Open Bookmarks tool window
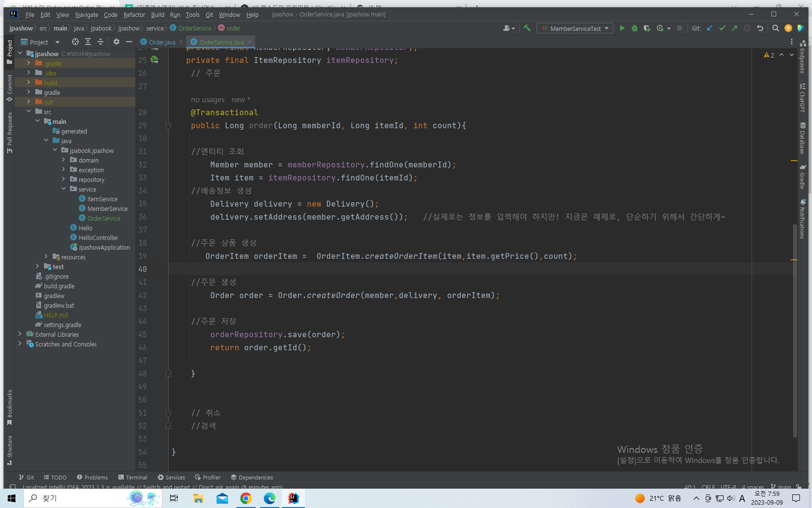This screenshot has height=508, width=812. [9, 407]
